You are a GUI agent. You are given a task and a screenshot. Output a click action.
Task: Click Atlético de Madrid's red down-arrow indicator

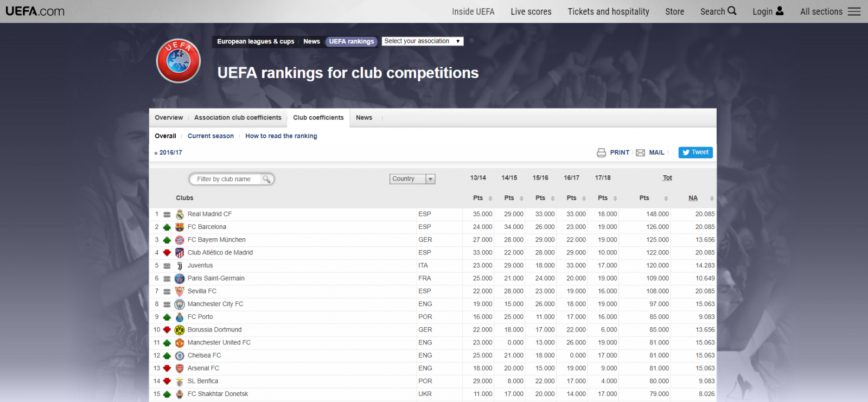pos(167,253)
